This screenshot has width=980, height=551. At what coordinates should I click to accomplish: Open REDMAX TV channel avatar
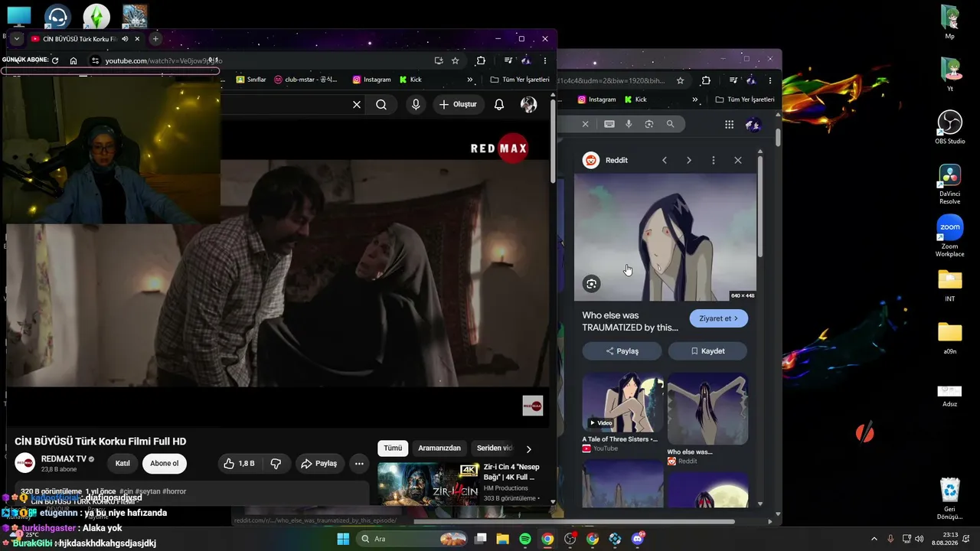[25, 463]
